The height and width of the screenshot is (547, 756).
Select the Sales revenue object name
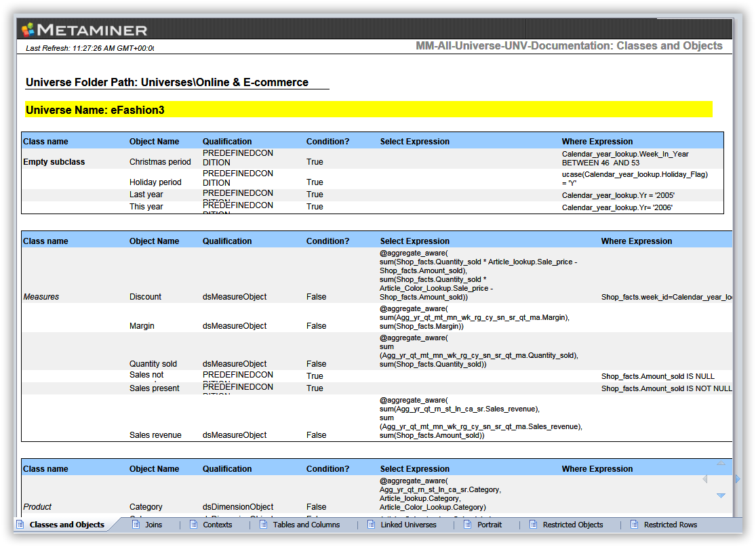click(155, 434)
